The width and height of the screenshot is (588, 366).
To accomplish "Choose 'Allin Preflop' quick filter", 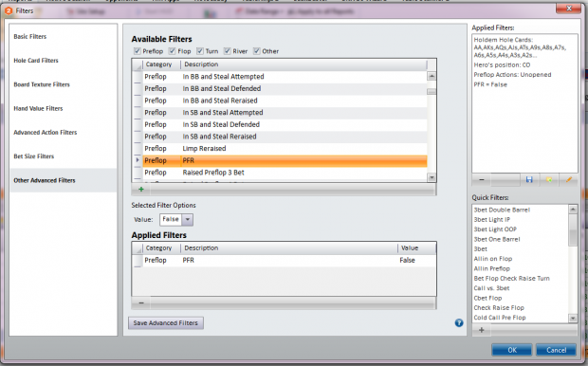I will pyautogui.click(x=491, y=268).
